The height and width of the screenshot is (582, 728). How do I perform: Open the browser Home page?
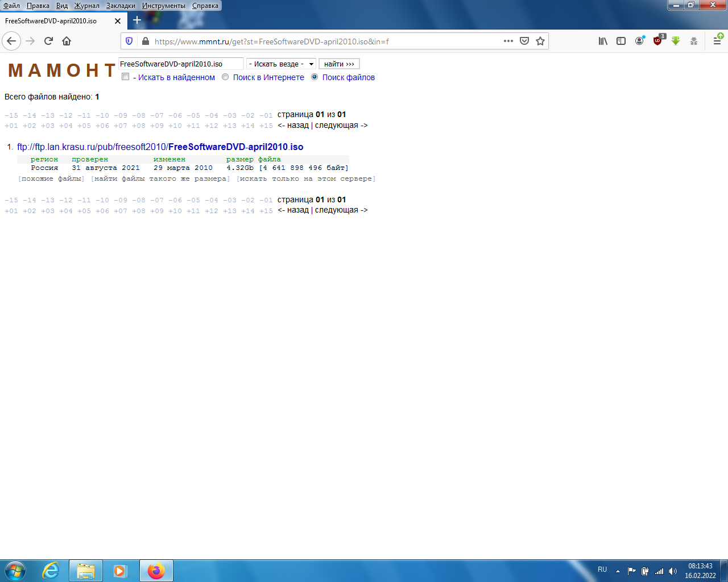click(x=67, y=41)
